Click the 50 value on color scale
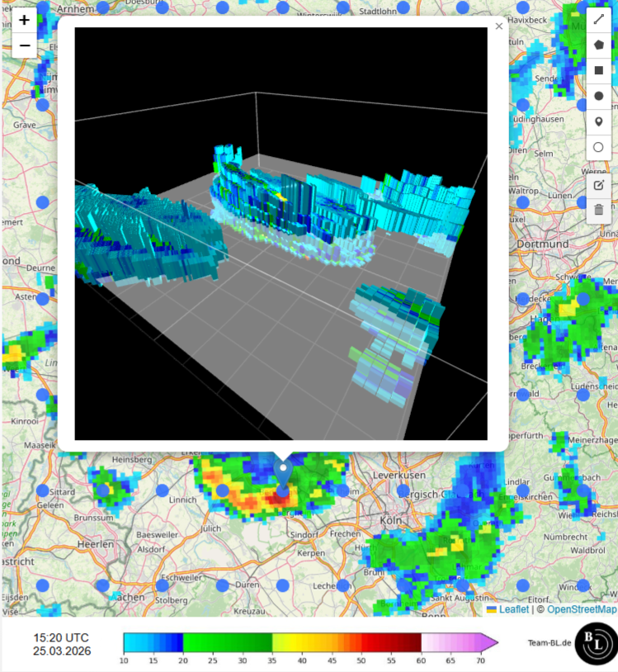The image size is (618, 672). pos(361,660)
